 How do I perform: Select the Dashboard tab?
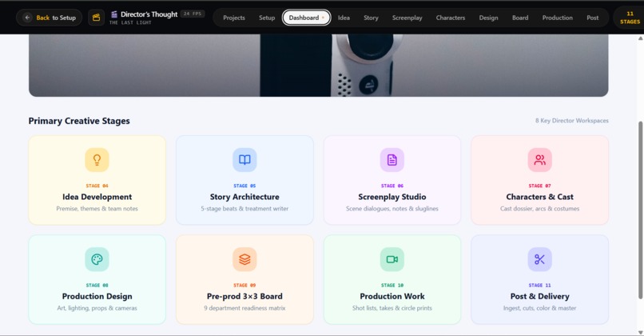click(306, 18)
